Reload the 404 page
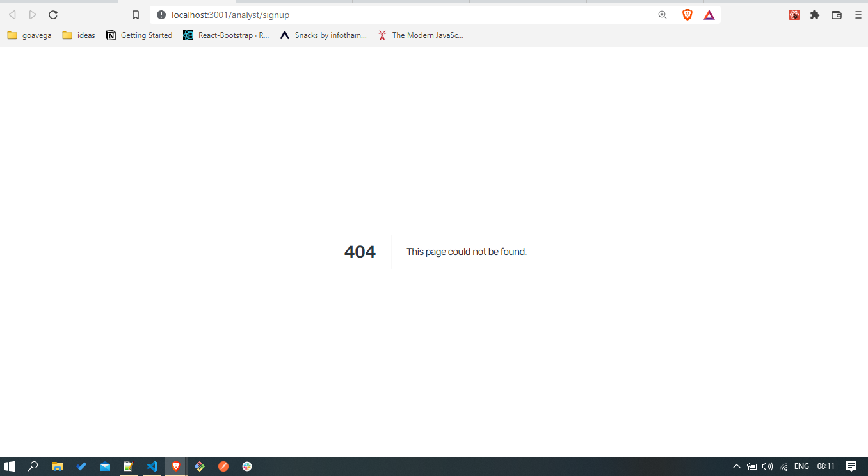Image resolution: width=868 pixels, height=476 pixels. pyautogui.click(x=53, y=14)
